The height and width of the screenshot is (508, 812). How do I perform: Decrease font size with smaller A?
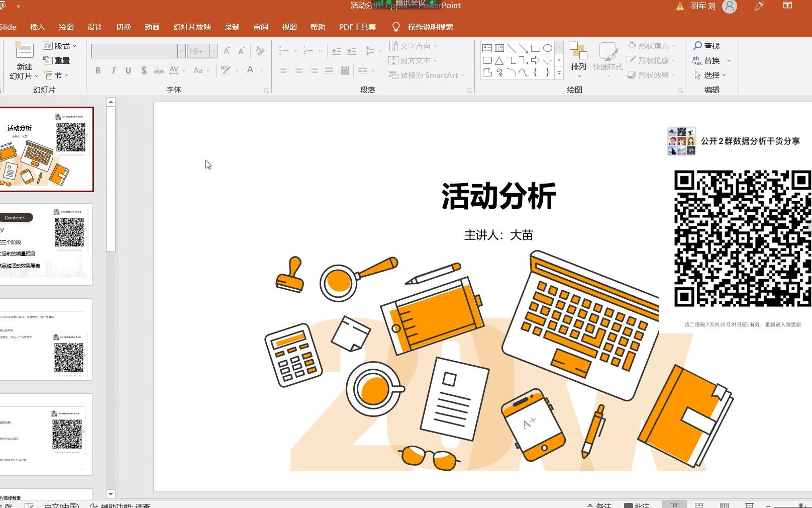[242, 51]
